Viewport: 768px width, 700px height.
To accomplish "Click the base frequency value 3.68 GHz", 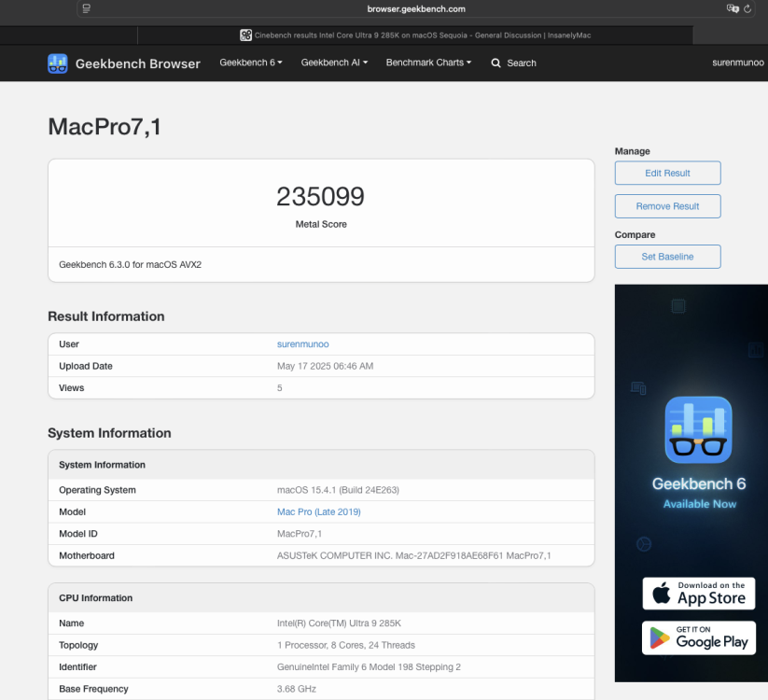I will (x=297, y=689).
